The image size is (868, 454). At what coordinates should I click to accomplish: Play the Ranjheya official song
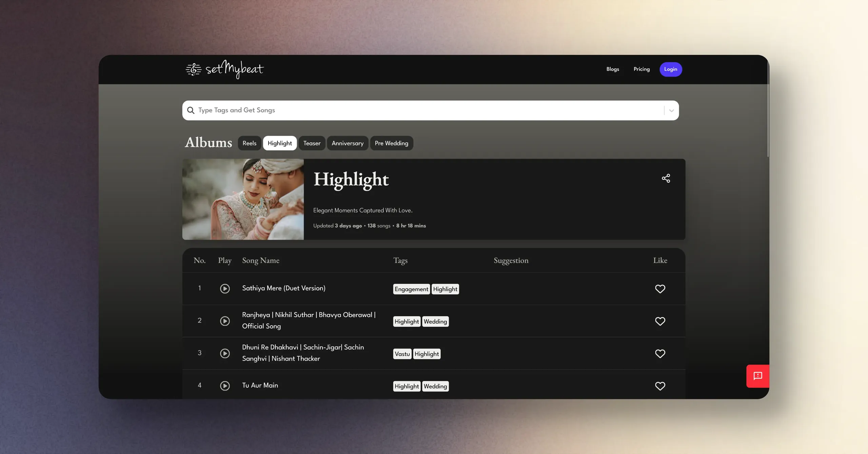pos(225,321)
